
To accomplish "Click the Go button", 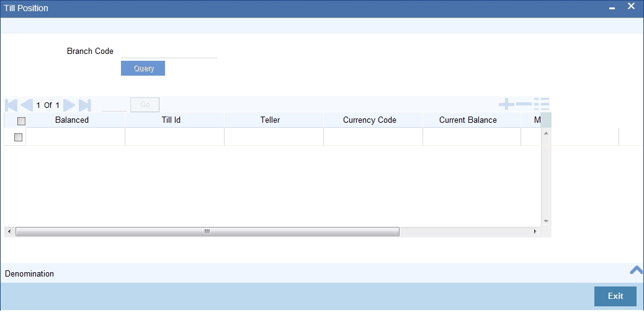I will (x=145, y=105).
